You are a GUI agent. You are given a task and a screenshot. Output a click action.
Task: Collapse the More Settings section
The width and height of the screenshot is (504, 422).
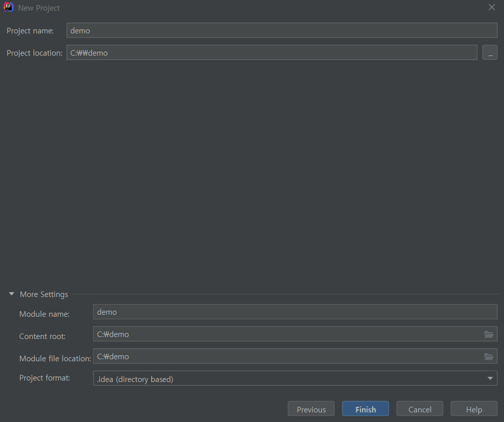(x=12, y=294)
